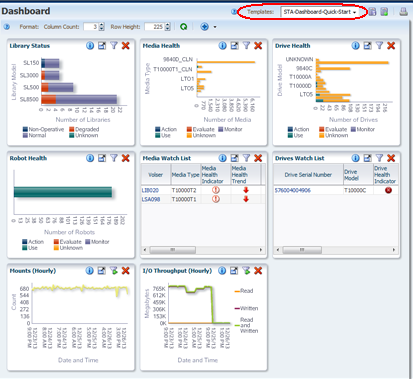The height and width of the screenshot is (379, 413).
Task: Click the help icon next to Format
Action: (x=6, y=27)
